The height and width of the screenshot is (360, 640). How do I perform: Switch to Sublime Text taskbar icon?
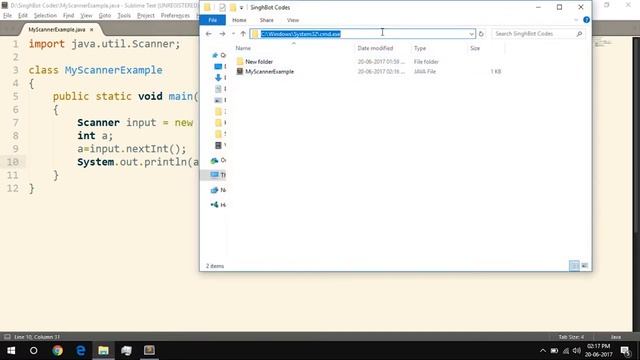click(x=149, y=351)
